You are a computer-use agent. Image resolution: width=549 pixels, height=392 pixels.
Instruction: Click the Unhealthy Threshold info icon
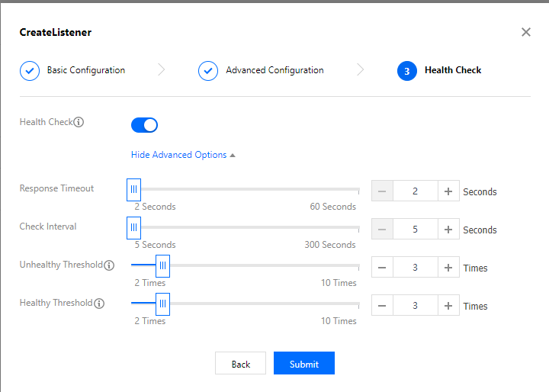109,265
